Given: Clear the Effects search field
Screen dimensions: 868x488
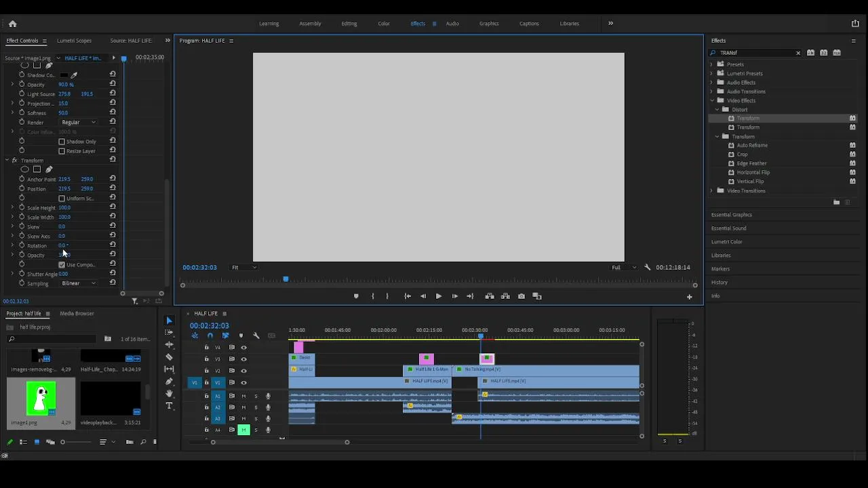Looking at the screenshot, I should coord(798,53).
